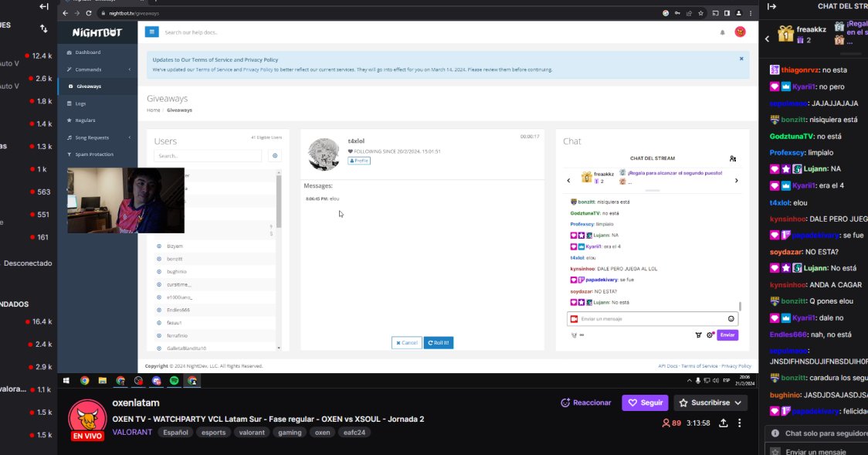
Task: Focus the embedded 'Enviar un mensaje' field
Action: coord(652,319)
